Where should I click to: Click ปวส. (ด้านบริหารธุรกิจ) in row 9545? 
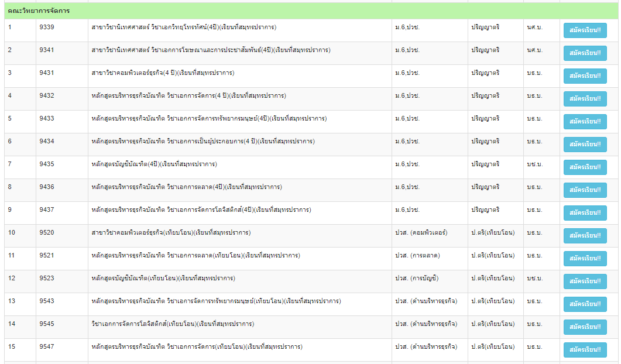(426, 324)
